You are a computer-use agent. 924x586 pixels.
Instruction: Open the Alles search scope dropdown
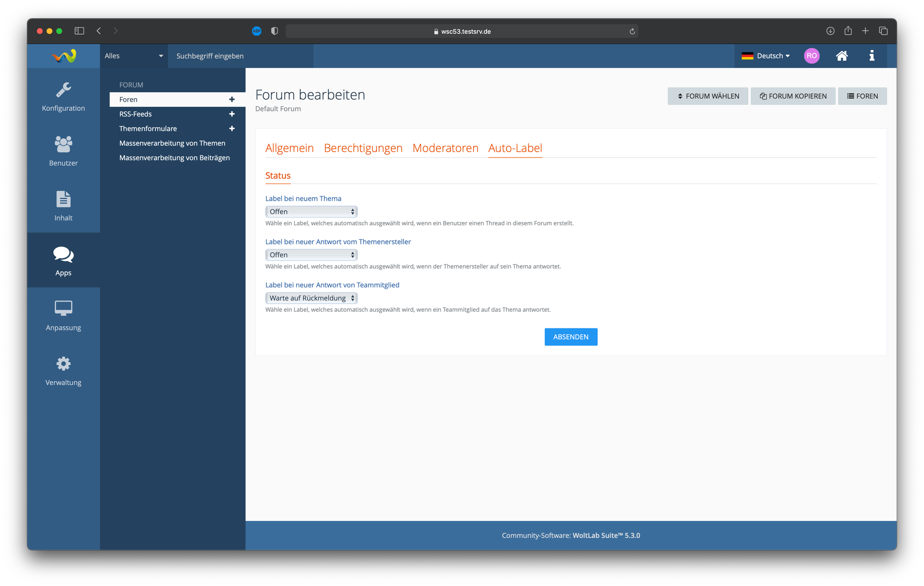pos(134,56)
